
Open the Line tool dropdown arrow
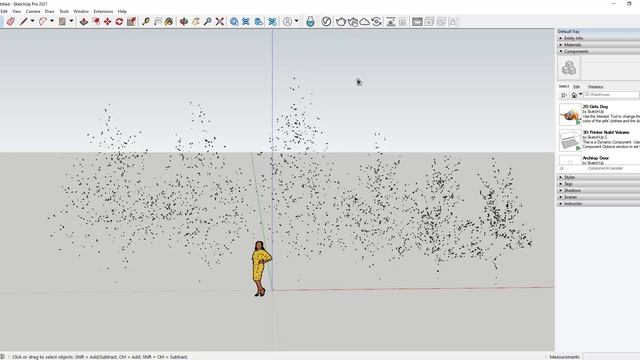point(33,21)
